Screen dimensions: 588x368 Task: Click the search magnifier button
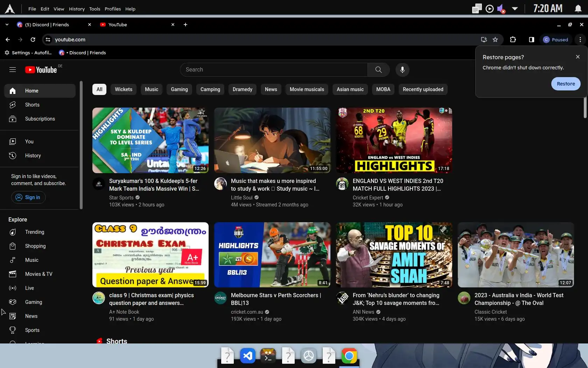coord(378,70)
